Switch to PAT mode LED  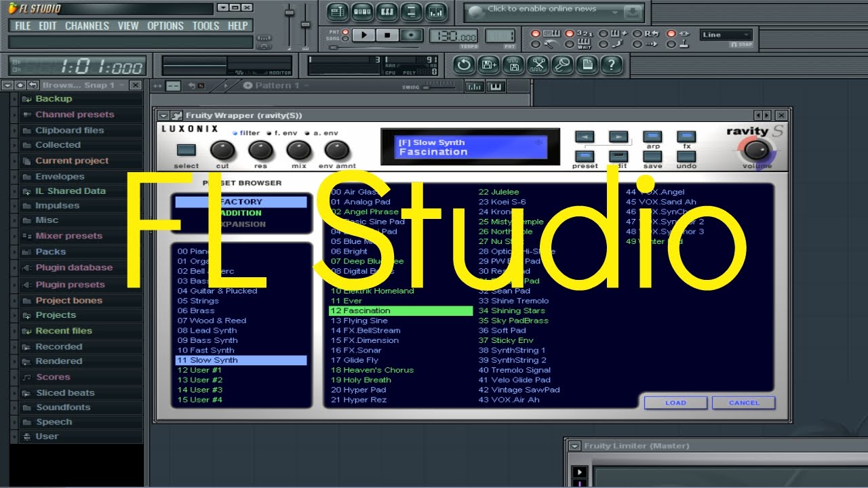coord(345,32)
